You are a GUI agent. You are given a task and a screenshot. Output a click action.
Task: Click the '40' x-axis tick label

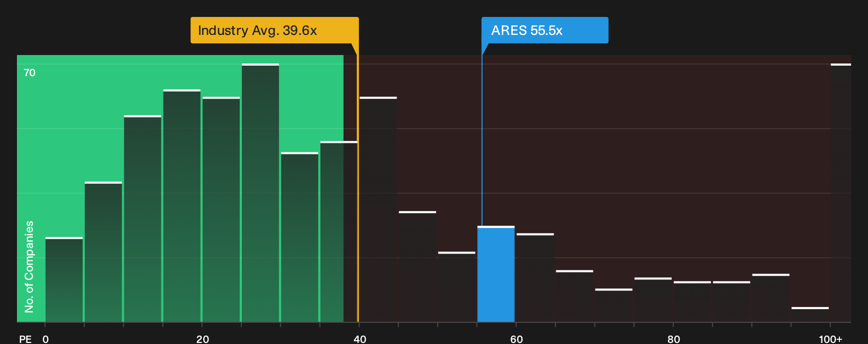pyautogui.click(x=360, y=339)
